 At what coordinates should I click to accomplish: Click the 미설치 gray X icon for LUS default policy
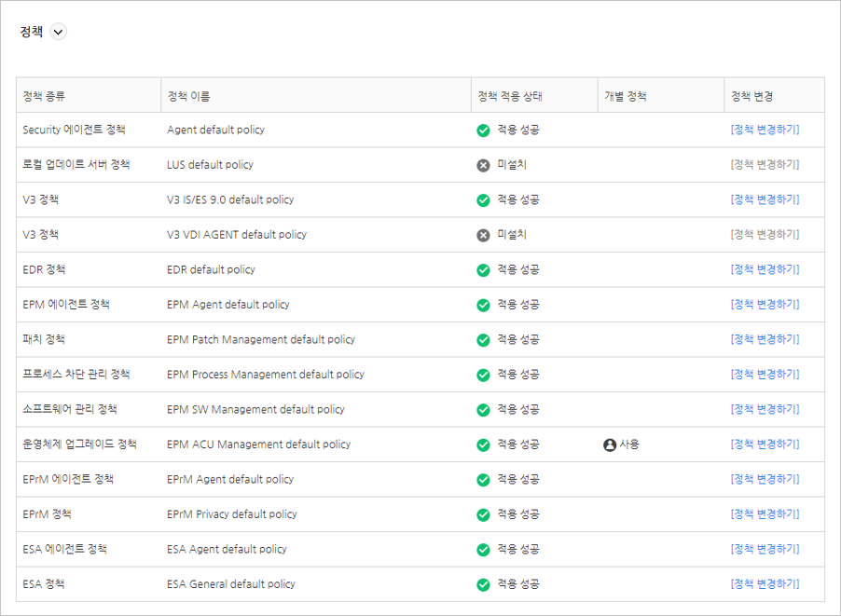[x=483, y=165]
